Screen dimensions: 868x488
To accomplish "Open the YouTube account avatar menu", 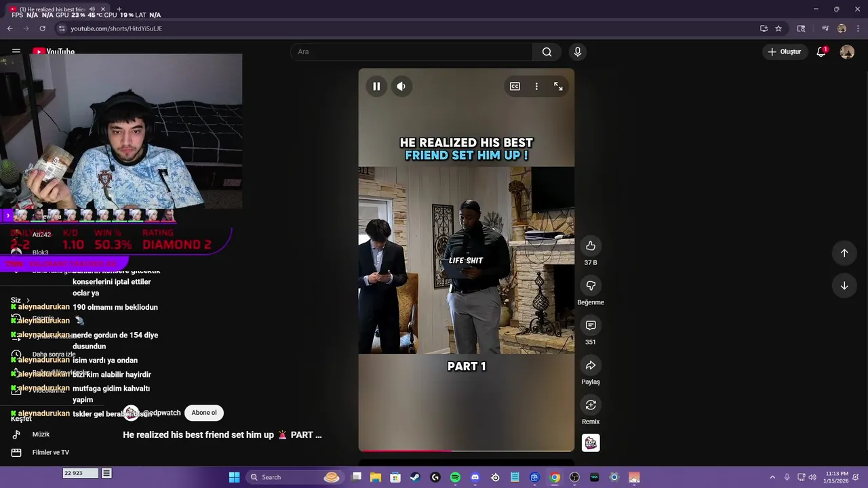I will point(847,52).
